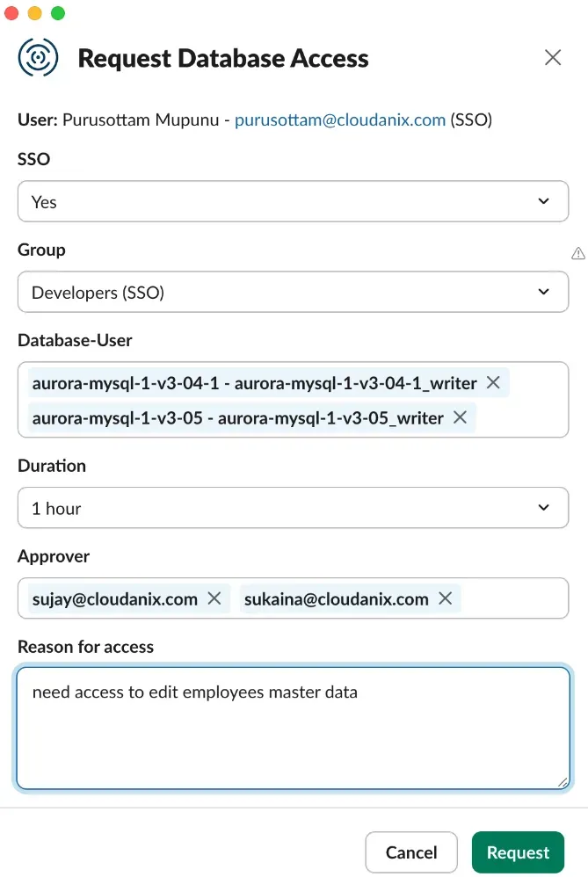Remove sujay@cloudanix.com from approvers
The height and width of the screenshot is (877, 588).
[214, 598]
